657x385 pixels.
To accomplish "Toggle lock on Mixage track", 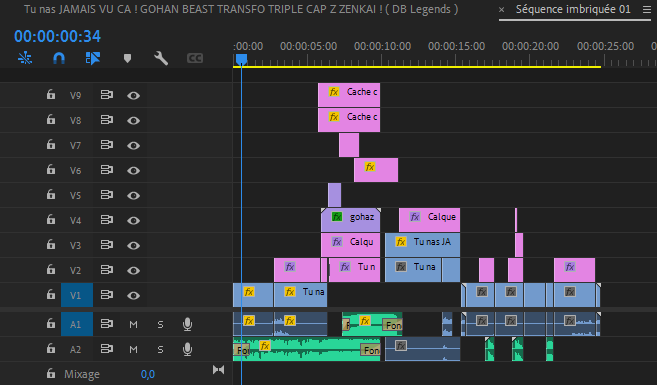I will [x=51, y=373].
